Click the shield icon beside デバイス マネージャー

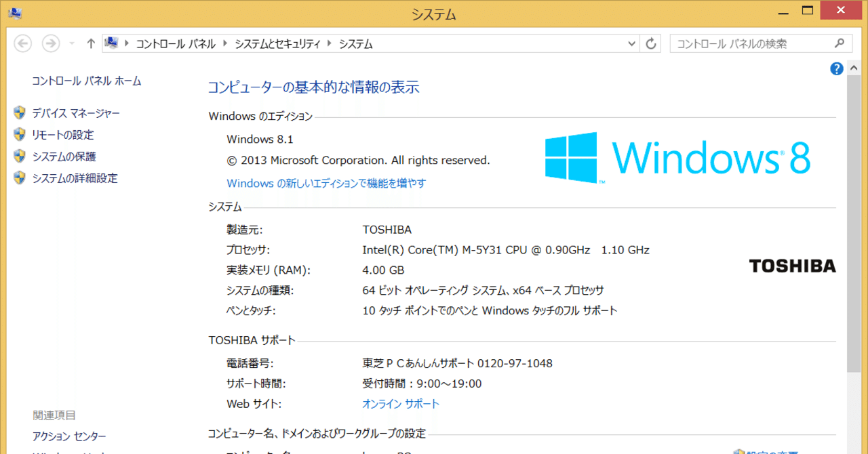19,112
